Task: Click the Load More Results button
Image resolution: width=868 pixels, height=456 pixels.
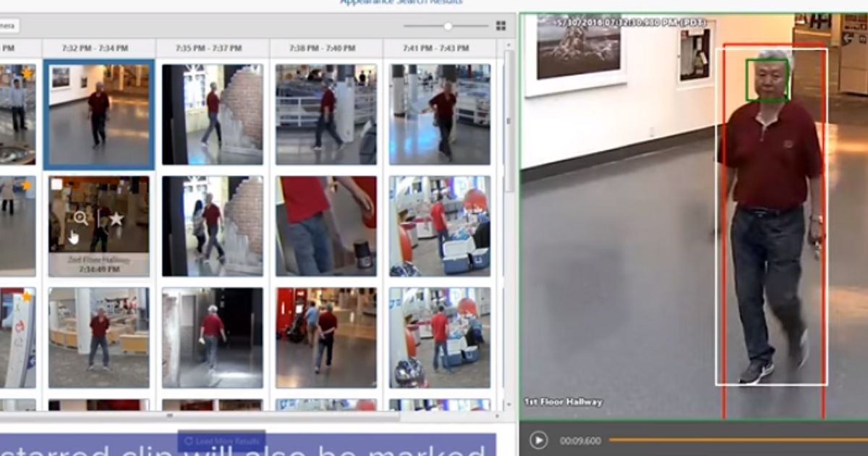Action: coord(222,441)
